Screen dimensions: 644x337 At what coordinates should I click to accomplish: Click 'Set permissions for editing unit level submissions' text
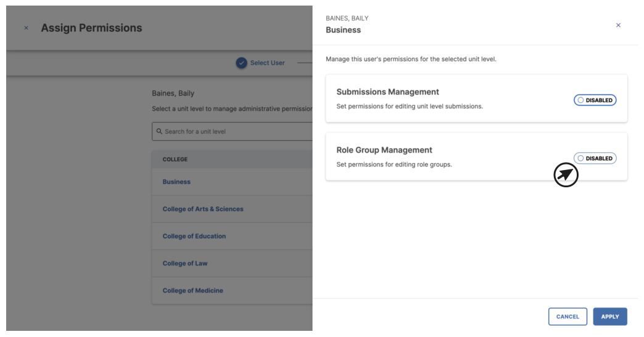[x=410, y=106]
